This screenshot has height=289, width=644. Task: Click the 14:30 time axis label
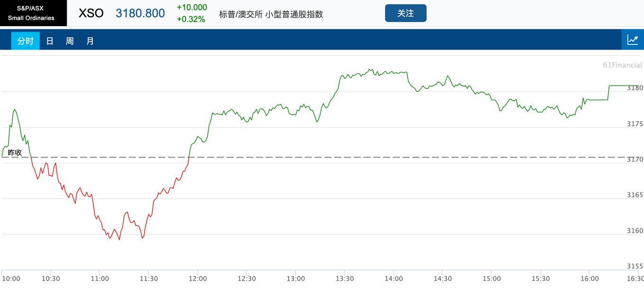tap(443, 279)
